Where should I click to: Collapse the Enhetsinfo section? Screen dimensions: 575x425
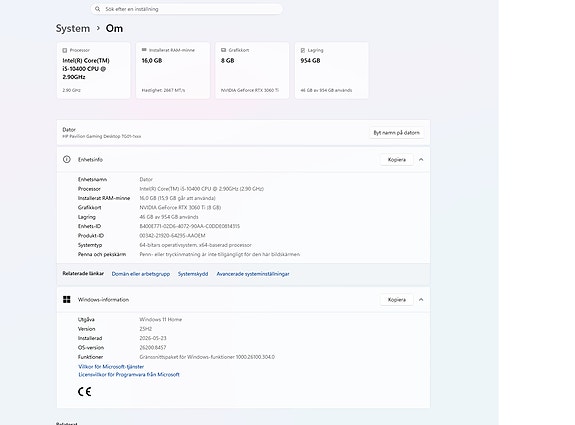(421, 160)
